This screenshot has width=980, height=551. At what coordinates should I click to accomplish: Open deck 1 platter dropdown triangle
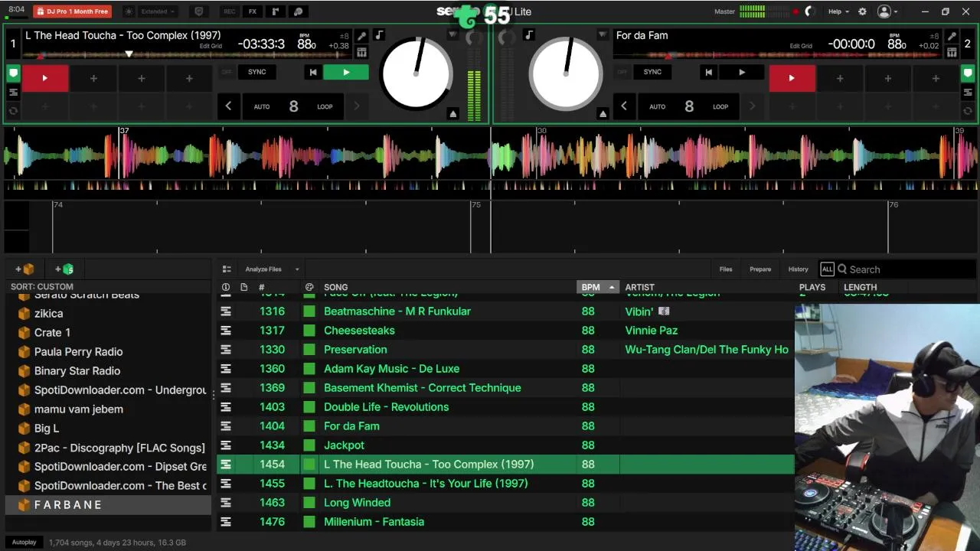[452, 35]
